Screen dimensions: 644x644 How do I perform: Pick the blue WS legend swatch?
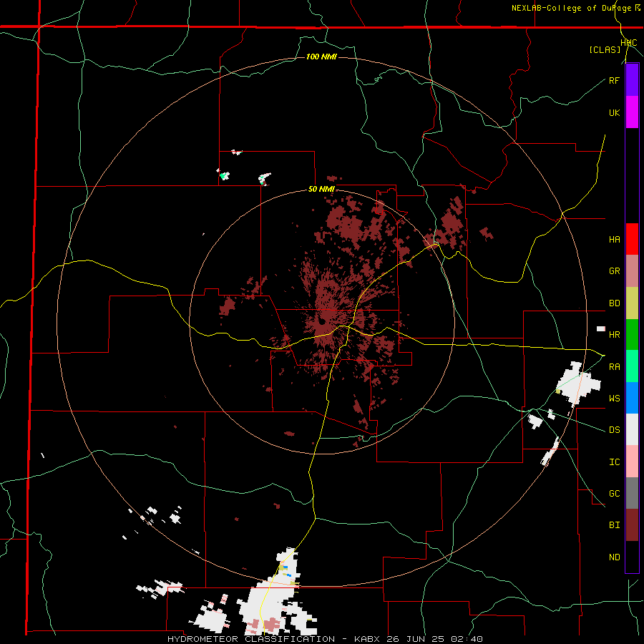tap(632, 398)
